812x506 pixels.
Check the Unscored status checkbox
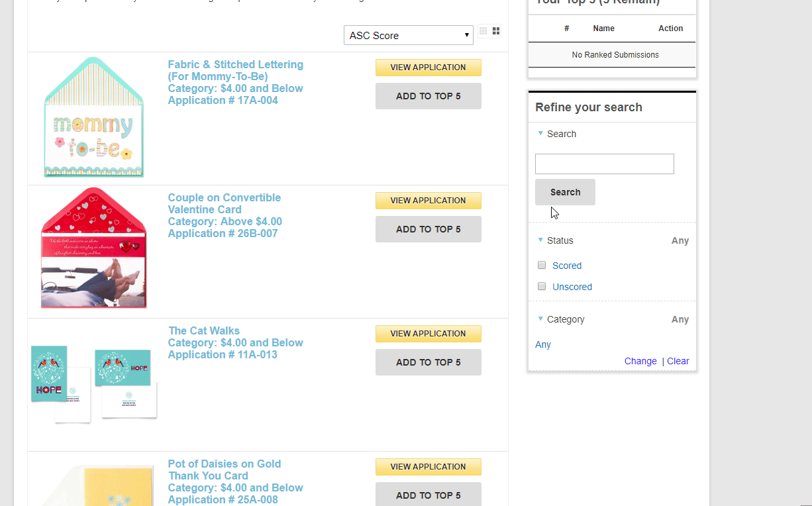(x=542, y=287)
